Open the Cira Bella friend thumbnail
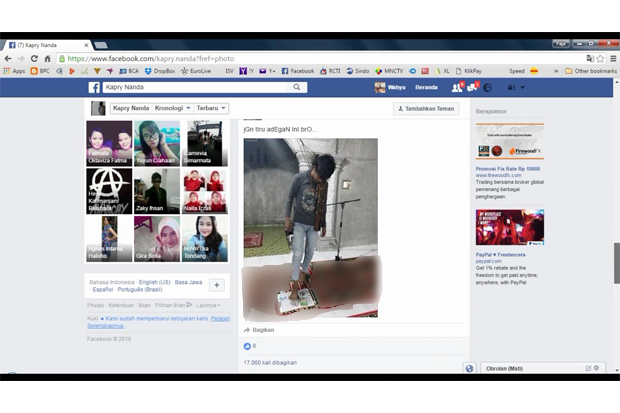 coord(157,239)
